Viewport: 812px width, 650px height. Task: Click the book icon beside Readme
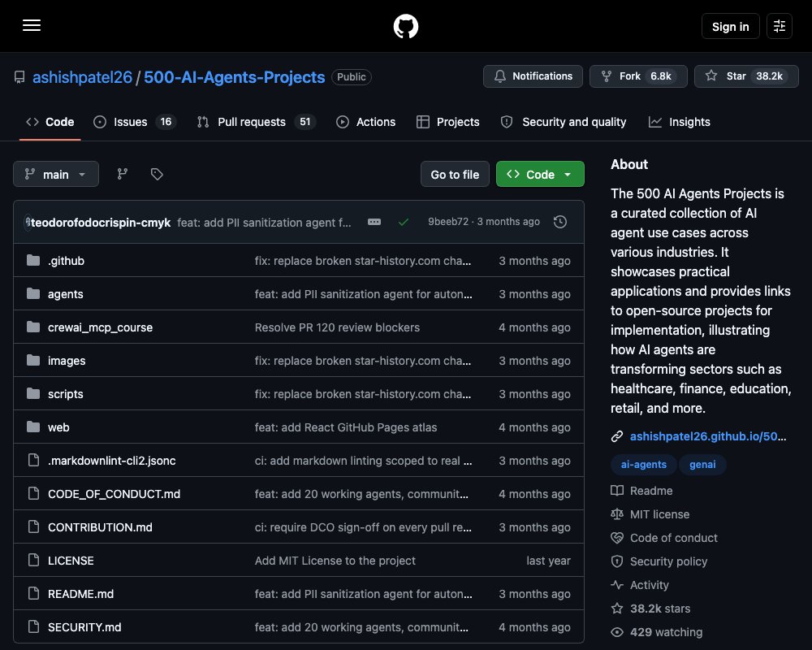coord(617,491)
